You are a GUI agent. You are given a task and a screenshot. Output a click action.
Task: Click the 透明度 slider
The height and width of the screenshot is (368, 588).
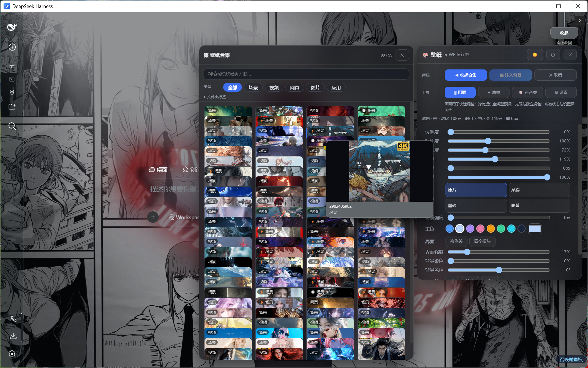[x=499, y=132]
